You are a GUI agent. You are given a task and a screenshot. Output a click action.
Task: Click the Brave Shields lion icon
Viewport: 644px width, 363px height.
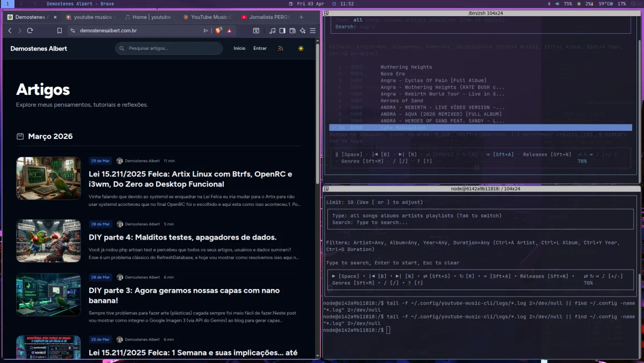pos(218,31)
